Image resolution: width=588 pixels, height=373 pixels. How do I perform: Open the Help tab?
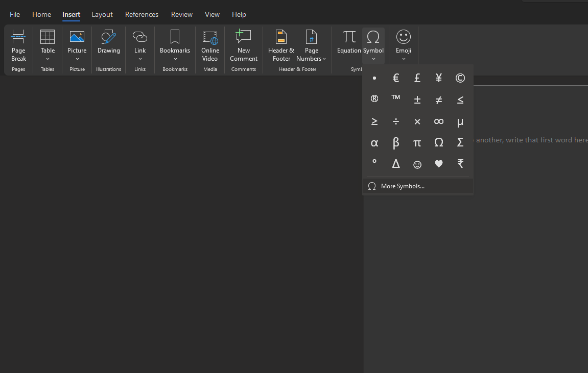(x=239, y=14)
